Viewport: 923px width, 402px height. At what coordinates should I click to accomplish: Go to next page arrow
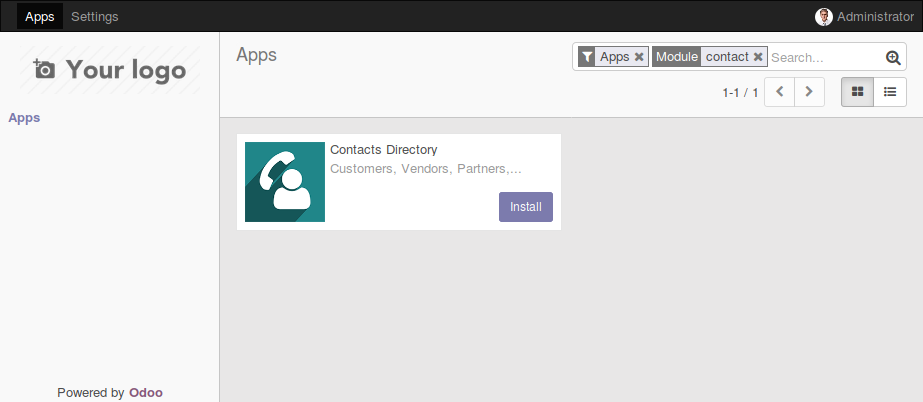point(809,92)
